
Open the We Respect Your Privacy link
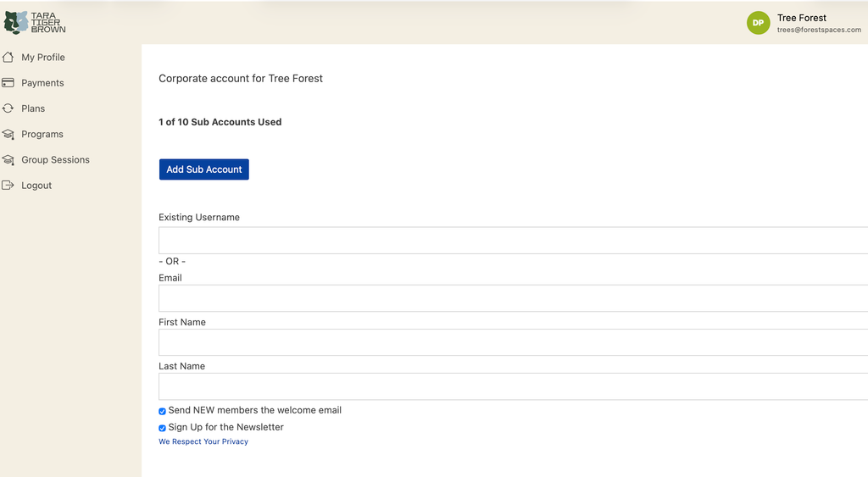[203, 441]
